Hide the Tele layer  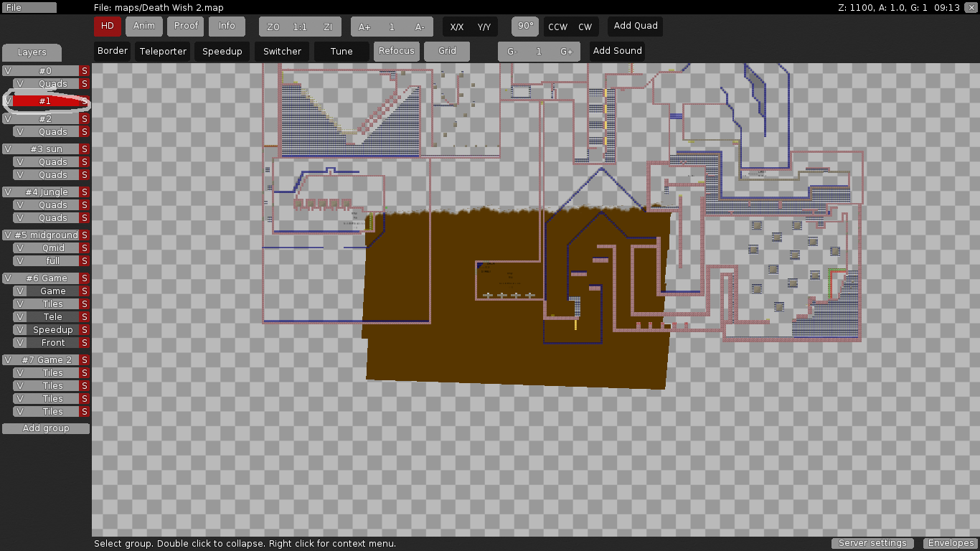pos(20,317)
